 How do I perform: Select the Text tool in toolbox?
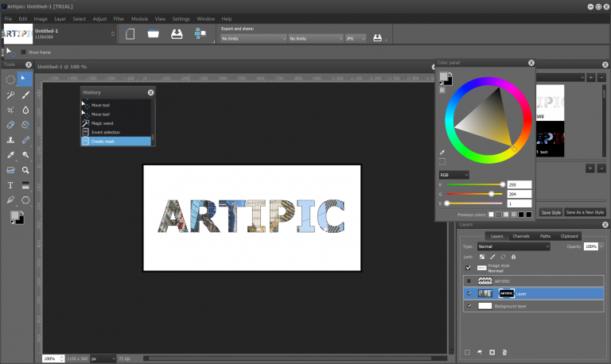coord(10,185)
